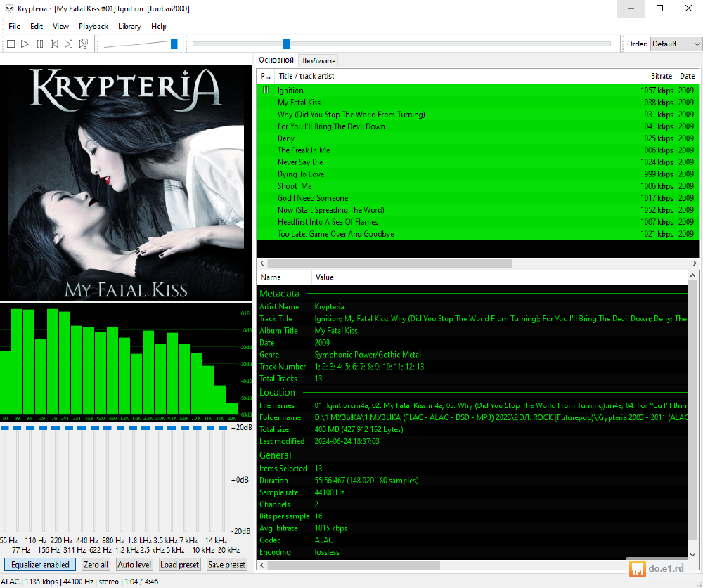
Task: Open the Playback menu
Action: tap(93, 26)
